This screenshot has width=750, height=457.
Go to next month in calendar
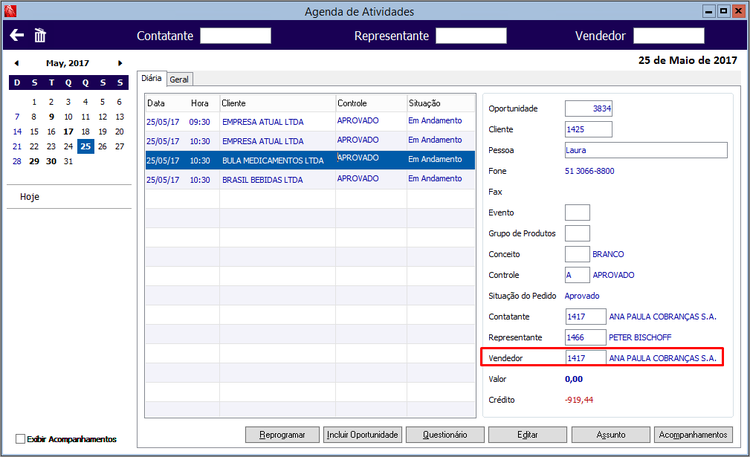click(x=120, y=63)
